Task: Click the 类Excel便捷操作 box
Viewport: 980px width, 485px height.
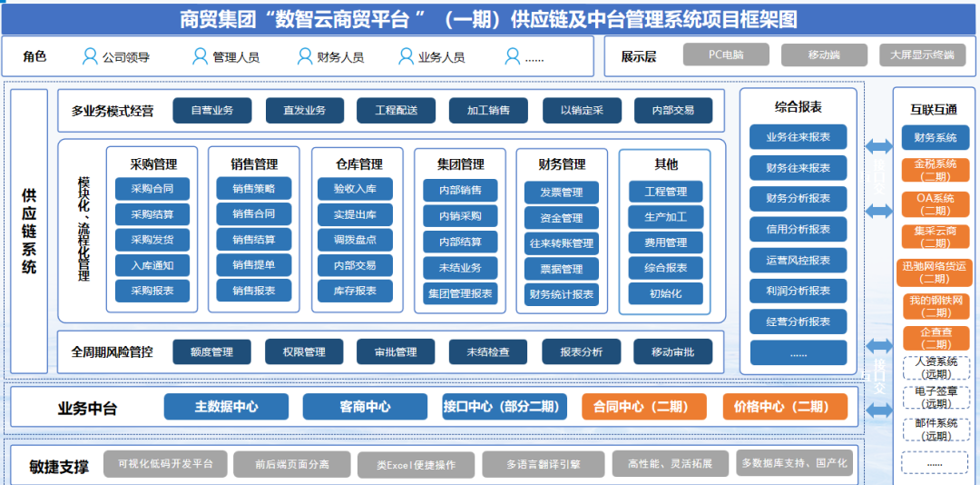Action: coord(416,465)
